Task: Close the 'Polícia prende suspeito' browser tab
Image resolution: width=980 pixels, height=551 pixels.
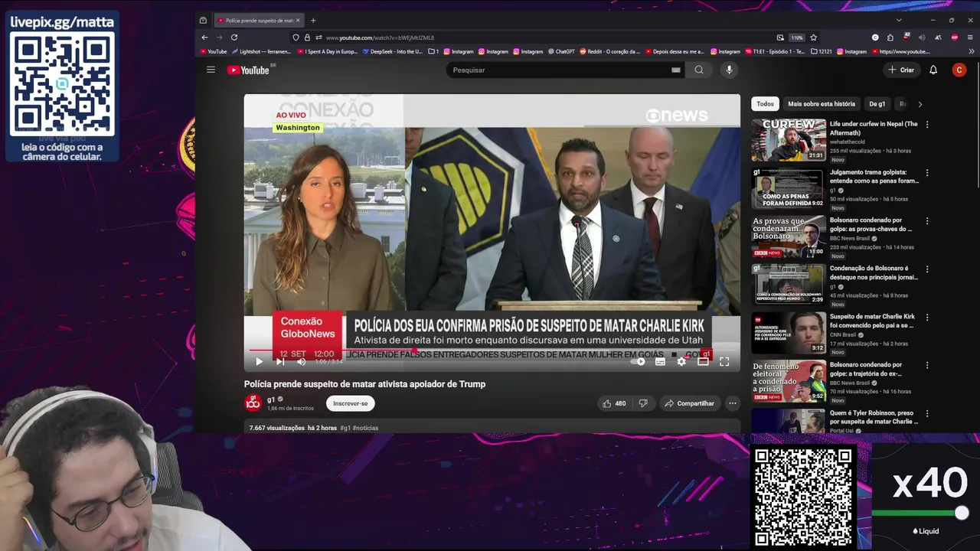Action: pyautogui.click(x=298, y=20)
